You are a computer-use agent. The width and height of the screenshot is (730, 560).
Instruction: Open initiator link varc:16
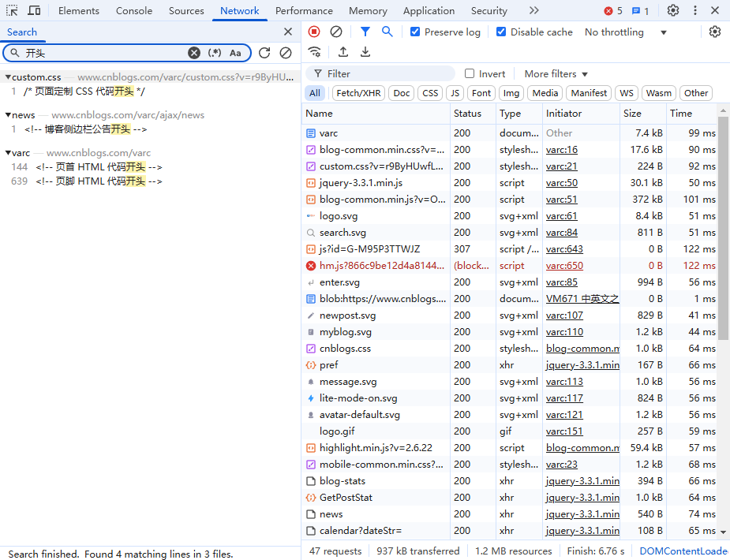point(561,150)
